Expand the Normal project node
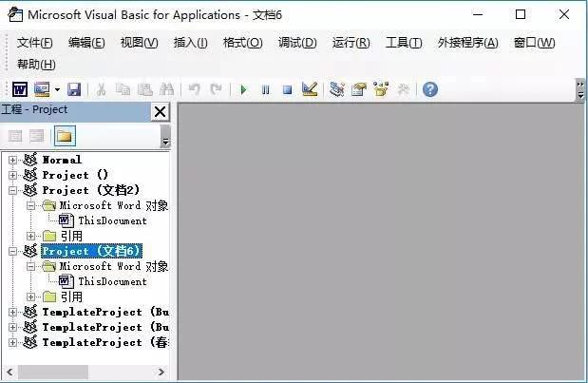Viewport: 588px width, 383px height. [x=12, y=161]
